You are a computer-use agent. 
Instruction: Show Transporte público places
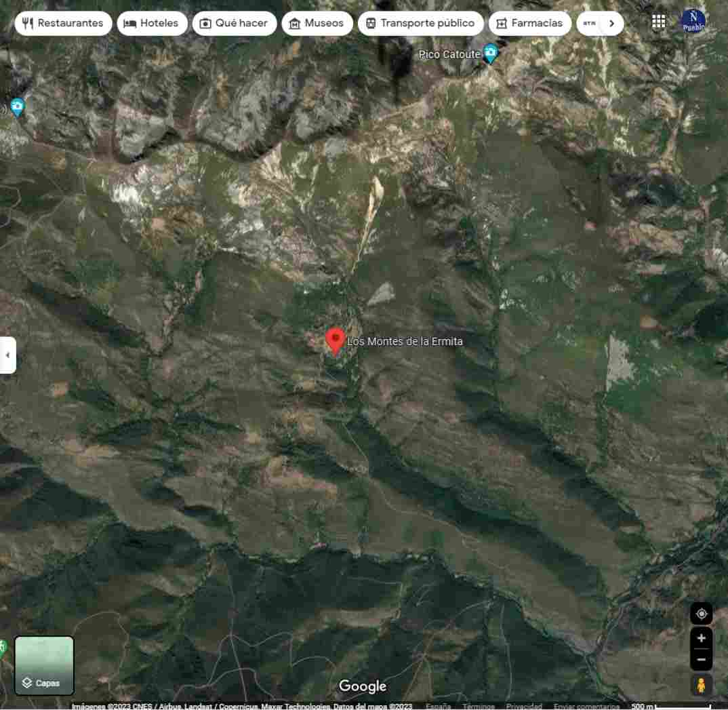coord(420,23)
